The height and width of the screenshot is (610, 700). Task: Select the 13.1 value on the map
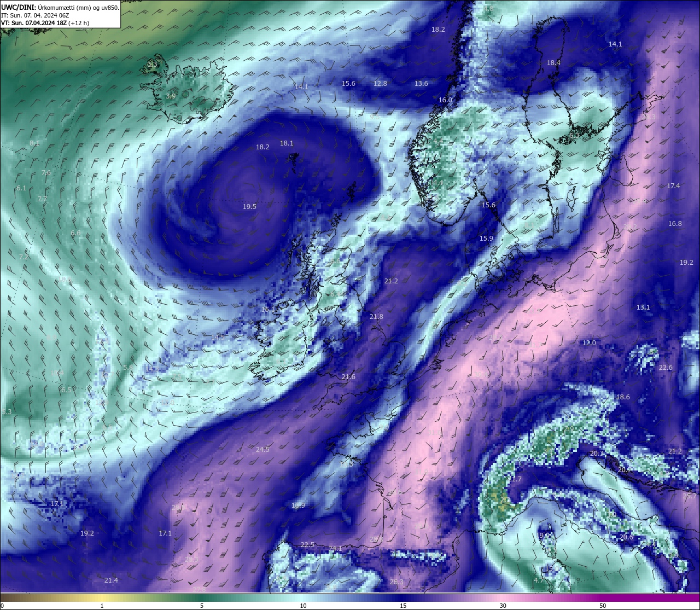point(643,307)
